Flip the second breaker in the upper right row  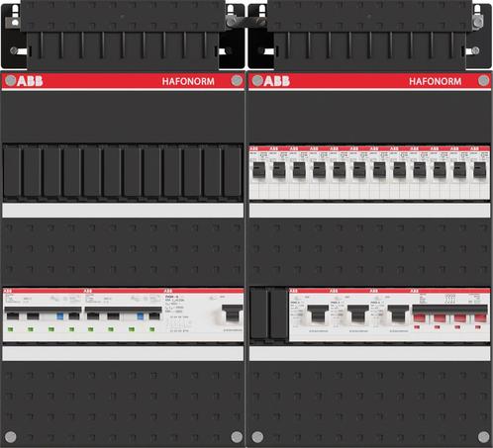coord(279,170)
